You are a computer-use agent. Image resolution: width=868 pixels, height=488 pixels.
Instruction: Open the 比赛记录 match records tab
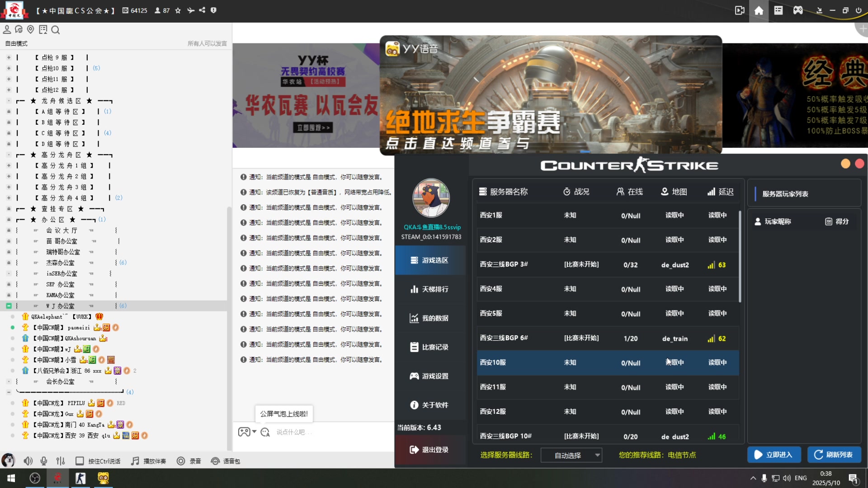click(x=430, y=347)
